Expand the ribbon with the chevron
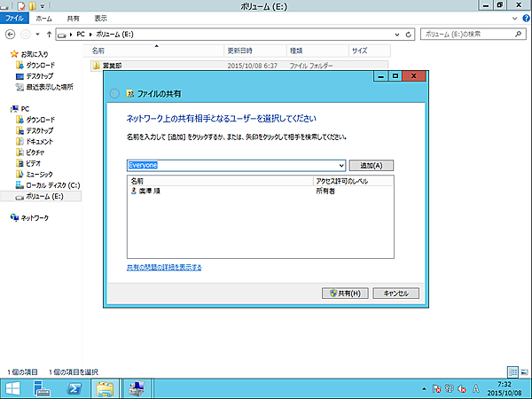The image size is (532, 399). (514, 19)
